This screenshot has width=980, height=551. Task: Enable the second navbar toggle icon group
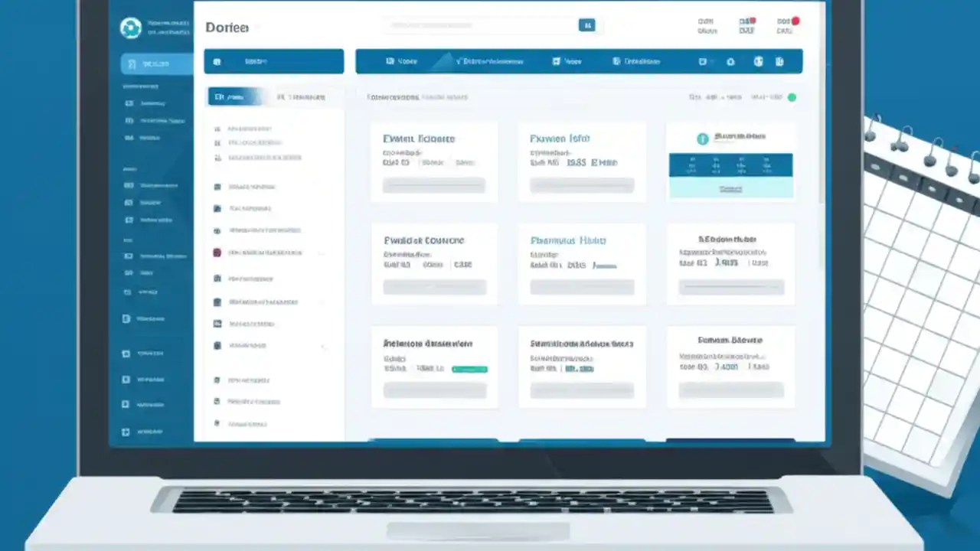point(758,61)
